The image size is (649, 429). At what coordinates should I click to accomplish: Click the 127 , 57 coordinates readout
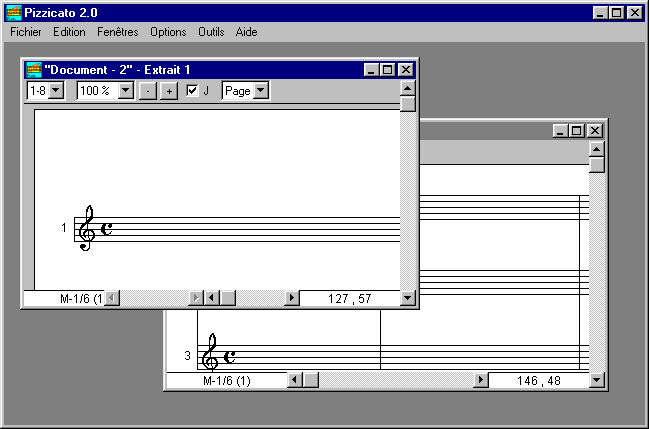point(350,299)
